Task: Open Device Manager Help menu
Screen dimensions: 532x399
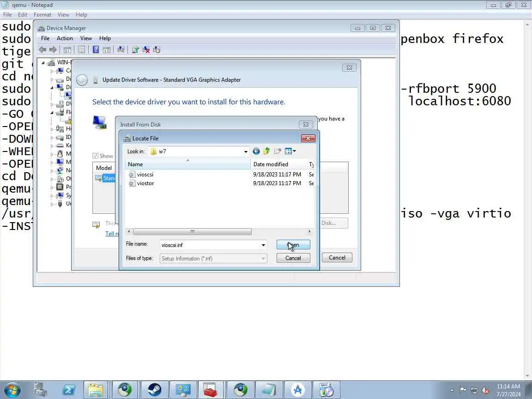Action: coord(105,38)
